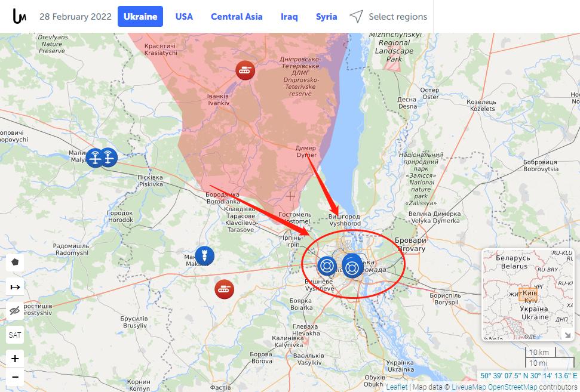The width and height of the screenshot is (580, 392).
Task: Click red tank marker south of Makariv
Action: point(224,289)
